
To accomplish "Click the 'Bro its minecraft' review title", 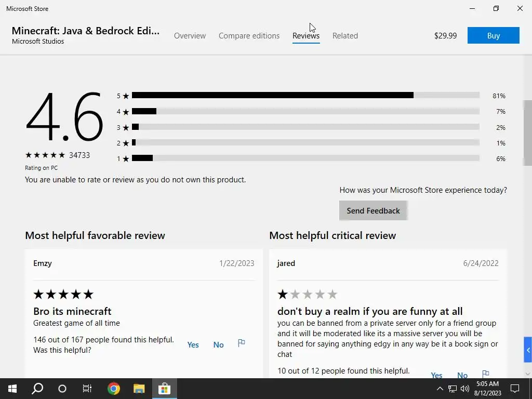I will pos(72,311).
